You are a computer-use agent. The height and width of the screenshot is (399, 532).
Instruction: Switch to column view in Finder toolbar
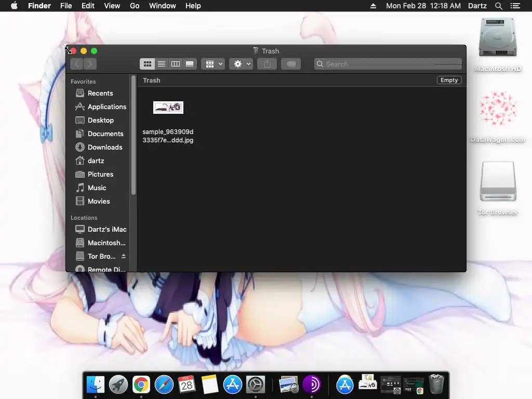pyautogui.click(x=176, y=64)
